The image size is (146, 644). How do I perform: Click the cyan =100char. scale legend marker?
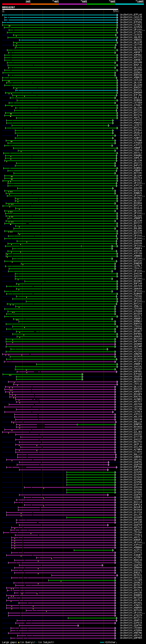coord(102,642)
